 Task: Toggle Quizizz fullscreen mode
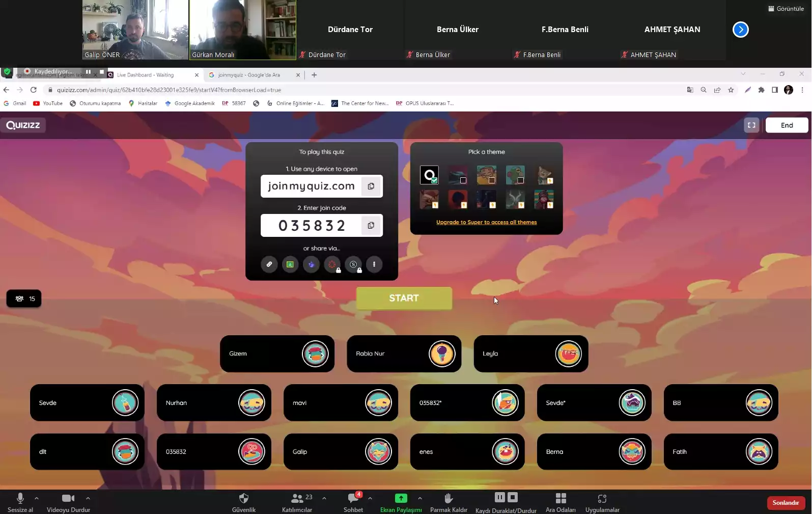pyautogui.click(x=751, y=125)
